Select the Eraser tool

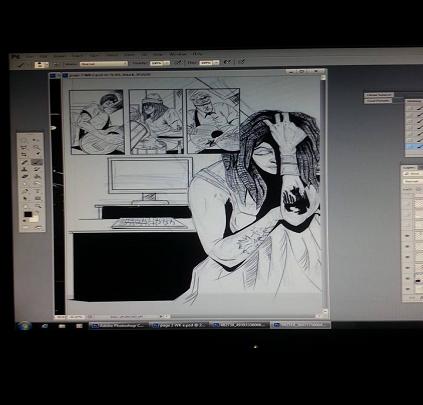point(24,176)
